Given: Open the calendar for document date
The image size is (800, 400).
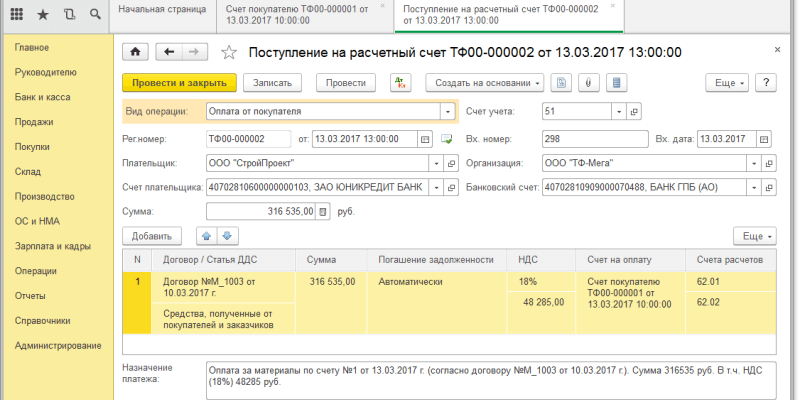Looking at the screenshot, I should pyautogui.click(x=424, y=139).
